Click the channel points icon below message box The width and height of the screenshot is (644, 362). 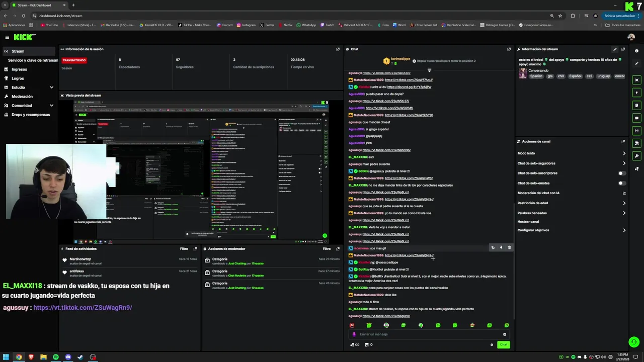pos(354,344)
